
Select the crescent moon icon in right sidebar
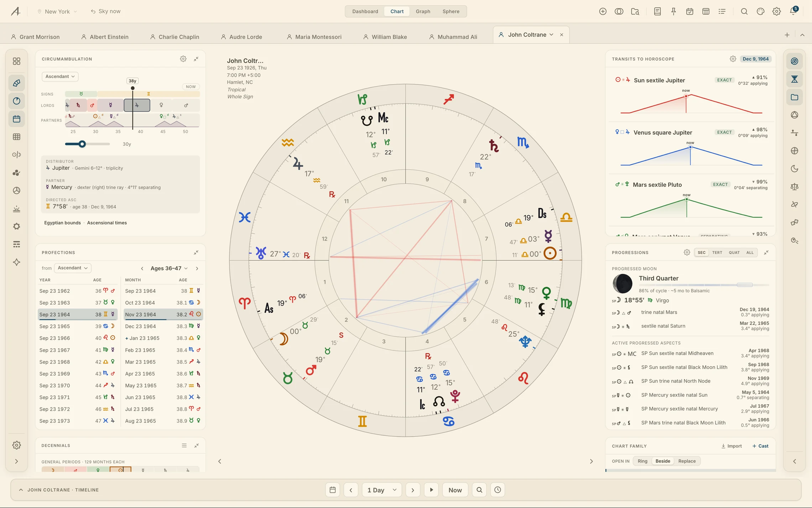(794, 169)
